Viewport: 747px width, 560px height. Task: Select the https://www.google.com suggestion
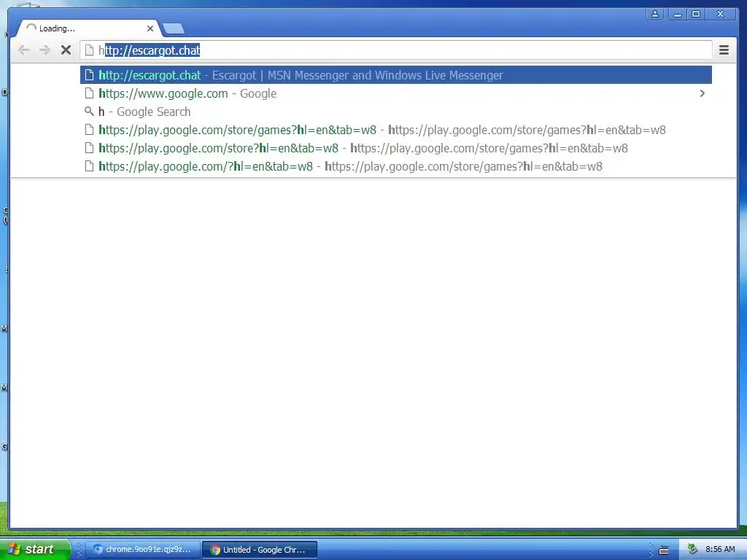tap(396, 93)
